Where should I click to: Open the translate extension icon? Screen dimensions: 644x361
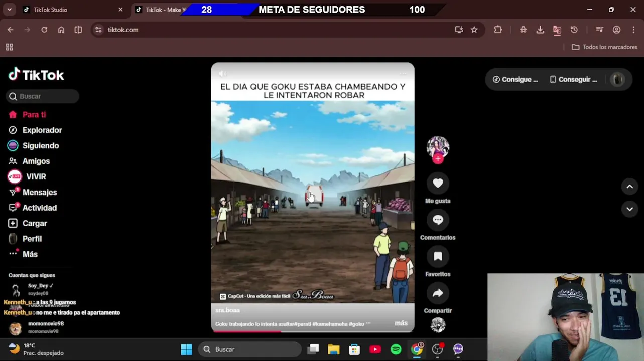coord(557,30)
